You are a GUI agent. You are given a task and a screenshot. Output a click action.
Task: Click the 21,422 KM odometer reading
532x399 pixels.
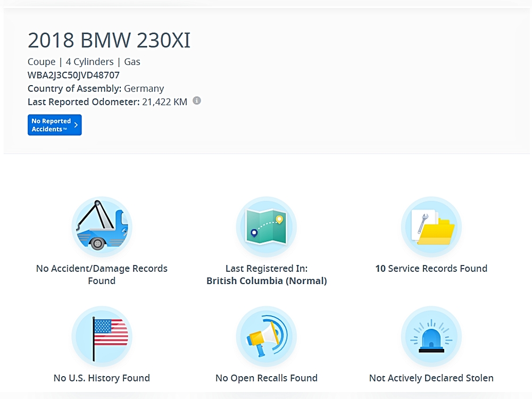point(164,102)
